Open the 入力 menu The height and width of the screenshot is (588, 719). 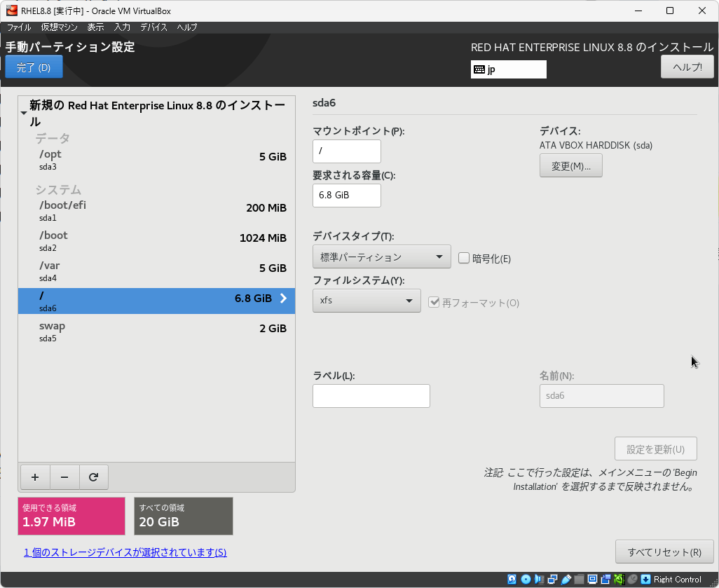[122, 27]
